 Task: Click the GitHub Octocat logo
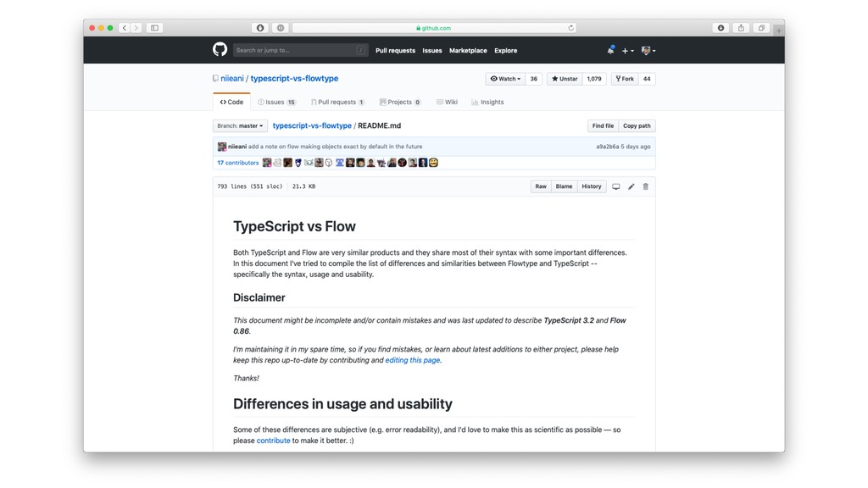[x=220, y=50]
